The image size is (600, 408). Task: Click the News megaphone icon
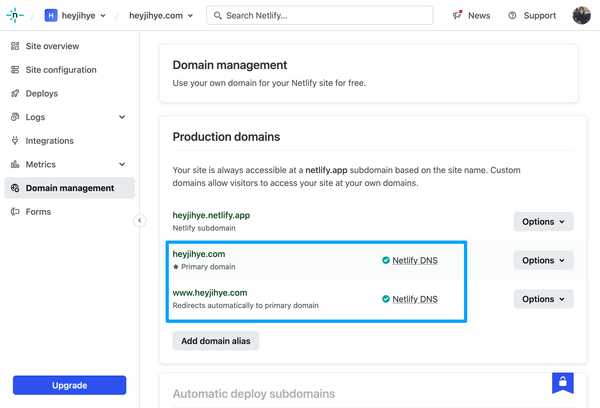coord(457,15)
